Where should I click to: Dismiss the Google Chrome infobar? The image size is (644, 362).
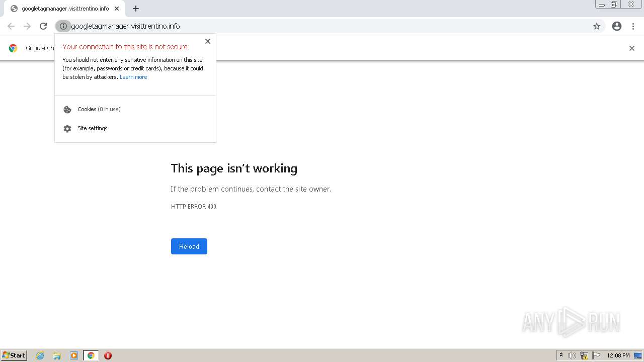pyautogui.click(x=632, y=48)
